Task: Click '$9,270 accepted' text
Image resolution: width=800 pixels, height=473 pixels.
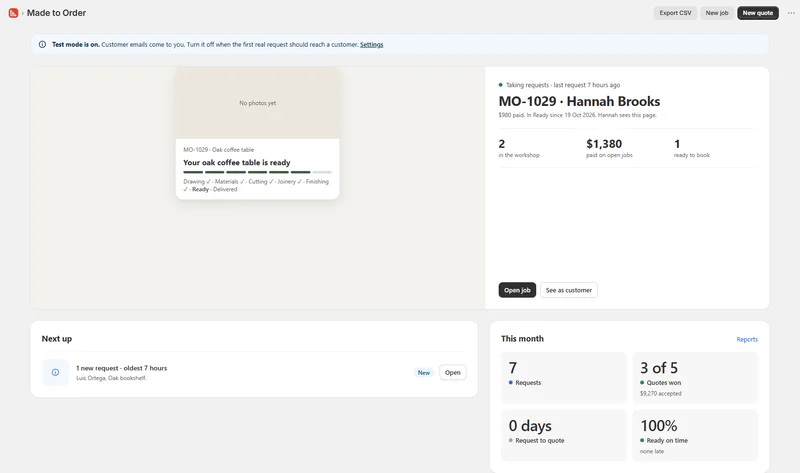Action: tap(660, 393)
